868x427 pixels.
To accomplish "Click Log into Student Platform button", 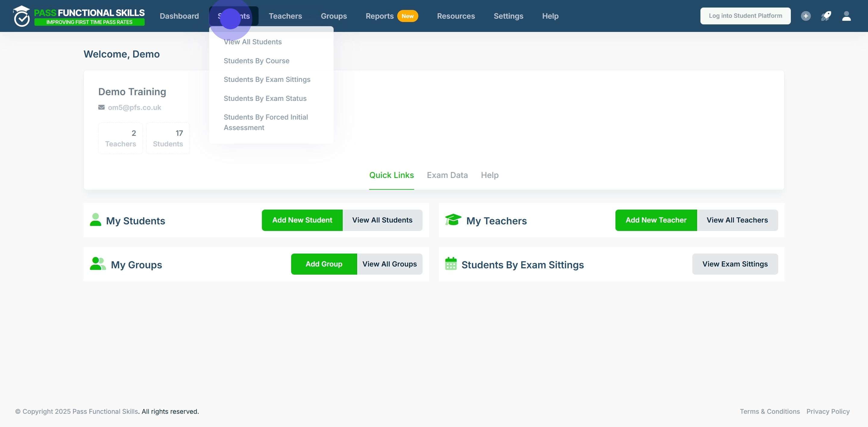I will click(x=745, y=16).
